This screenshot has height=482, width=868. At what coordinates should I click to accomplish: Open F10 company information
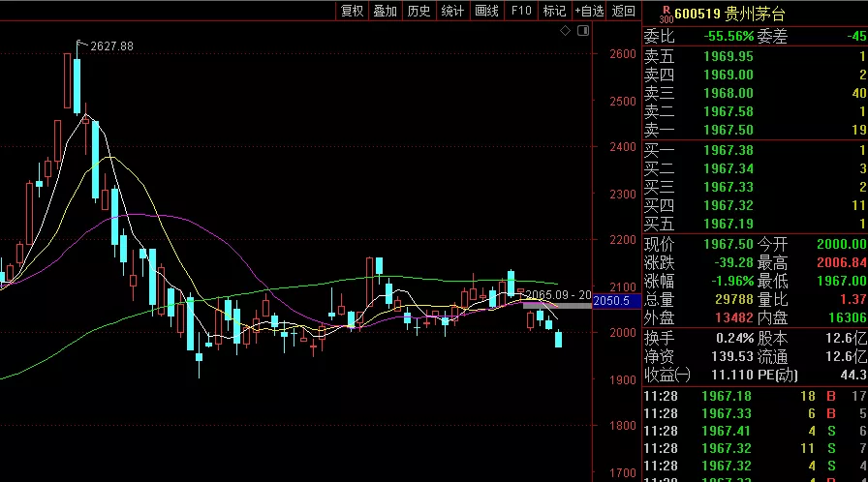pos(521,11)
